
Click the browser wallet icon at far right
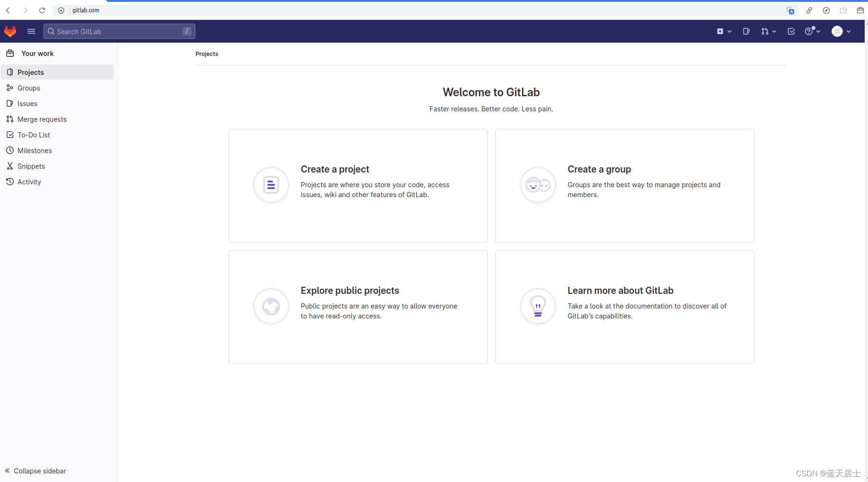tap(860, 10)
